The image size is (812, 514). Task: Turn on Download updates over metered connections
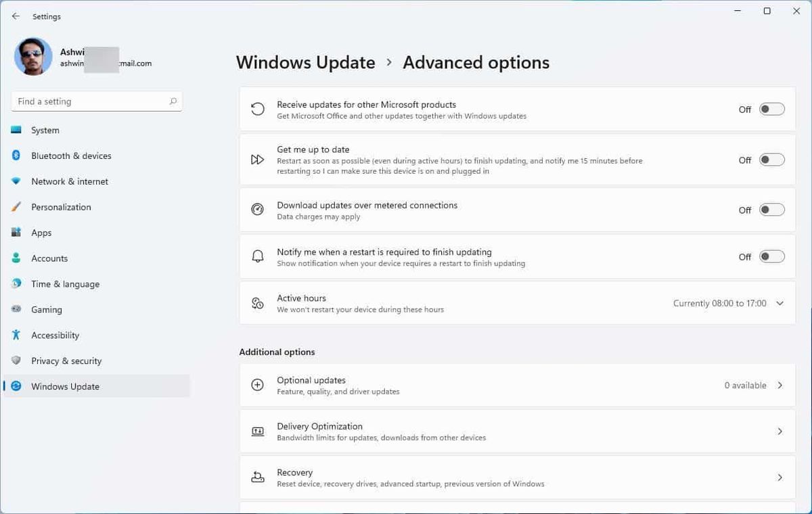coord(772,210)
